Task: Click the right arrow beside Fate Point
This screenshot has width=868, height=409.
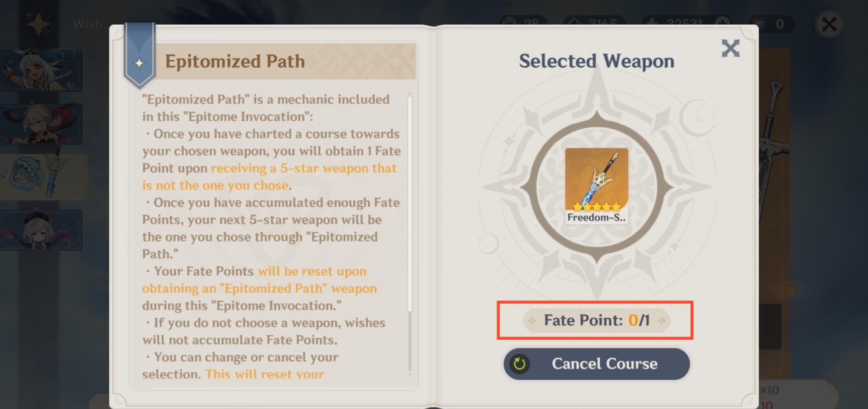Action: tap(662, 320)
